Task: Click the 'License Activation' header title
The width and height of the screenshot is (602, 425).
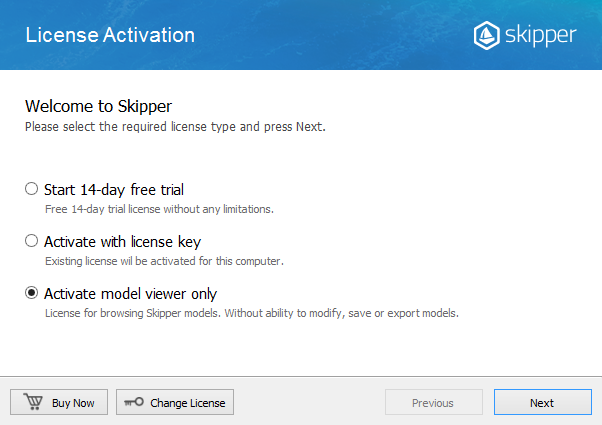Action: click(x=110, y=35)
